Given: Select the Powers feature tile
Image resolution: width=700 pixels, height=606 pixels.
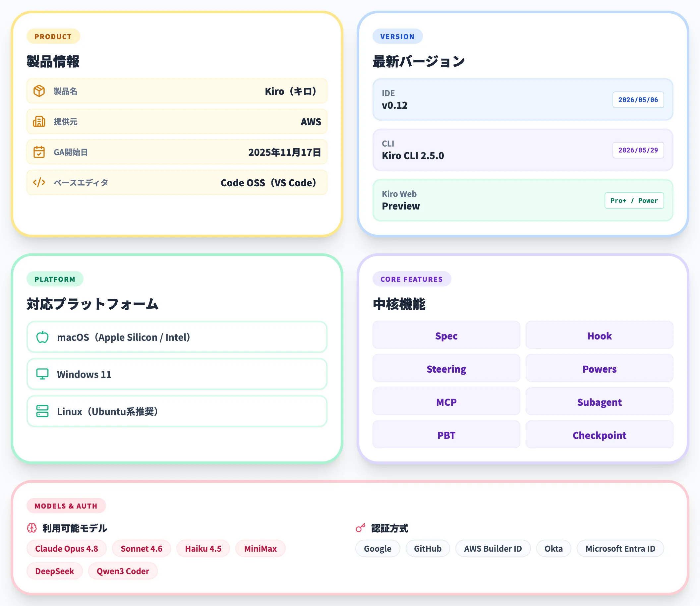Looking at the screenshot, I should tap(599, 368).
